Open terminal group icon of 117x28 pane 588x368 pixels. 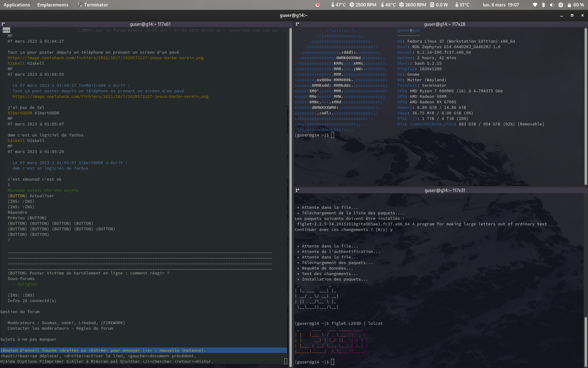pos(297,24)
